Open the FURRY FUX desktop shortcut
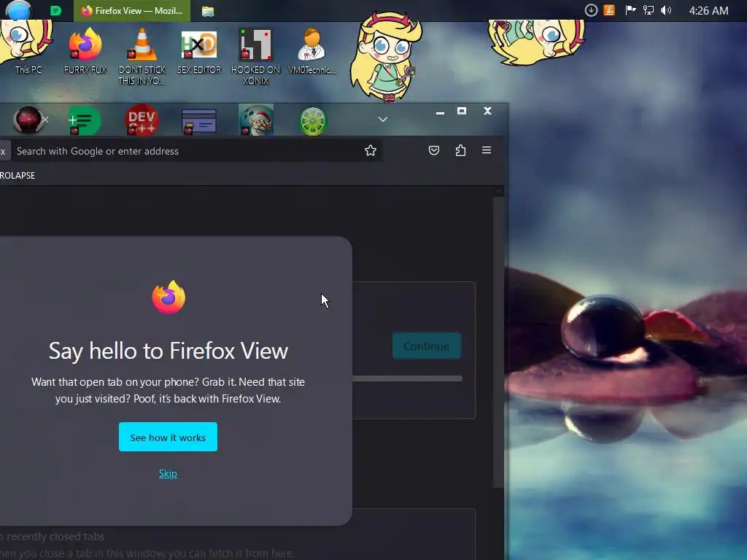The width and height of the screenshot is (747, 560). pyautogui.click(x=85, y=51)
